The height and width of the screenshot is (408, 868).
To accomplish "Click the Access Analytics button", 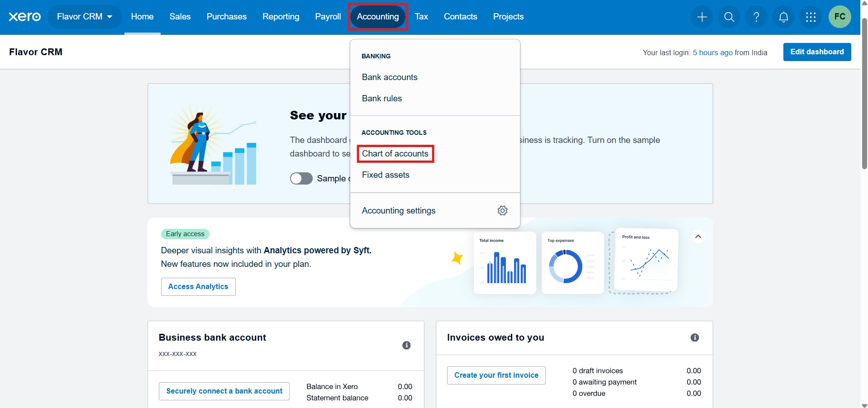I will pyautogui.click(x=198, y=287).
